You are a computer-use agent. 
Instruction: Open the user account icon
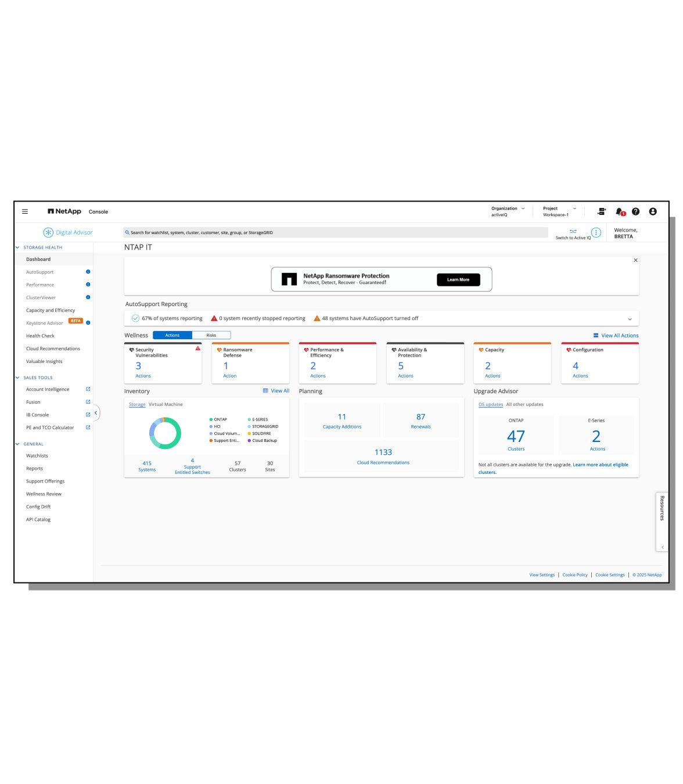click(x=653, y=211)
